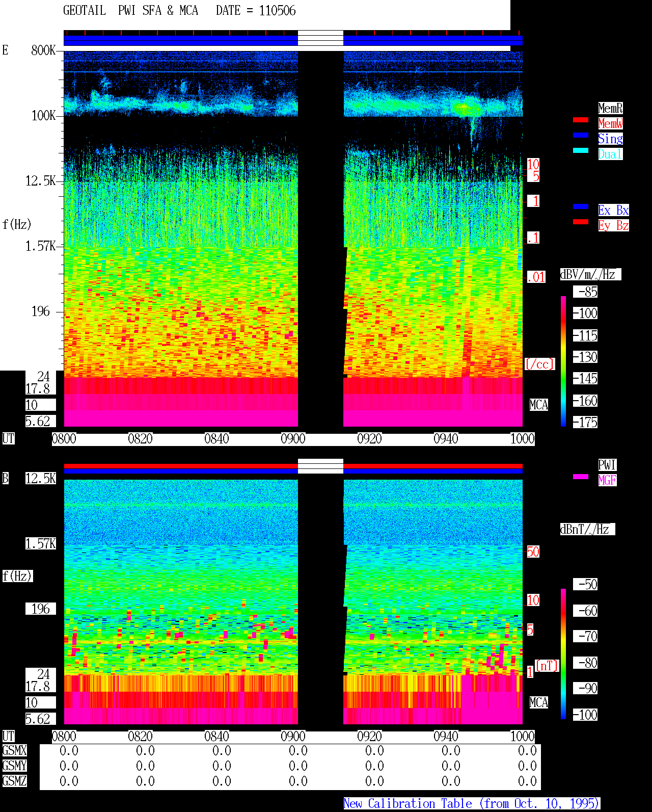Click the Sing legend label

pos(610,139)
